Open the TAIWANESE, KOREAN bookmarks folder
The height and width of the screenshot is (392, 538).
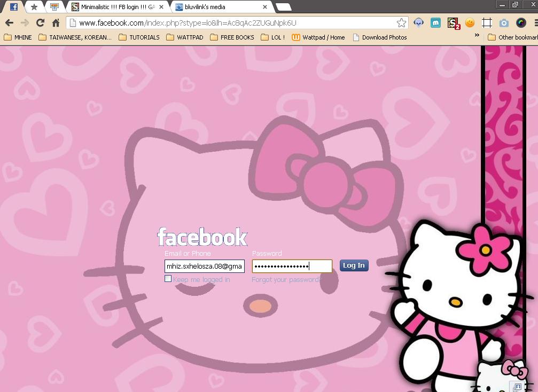75,37
